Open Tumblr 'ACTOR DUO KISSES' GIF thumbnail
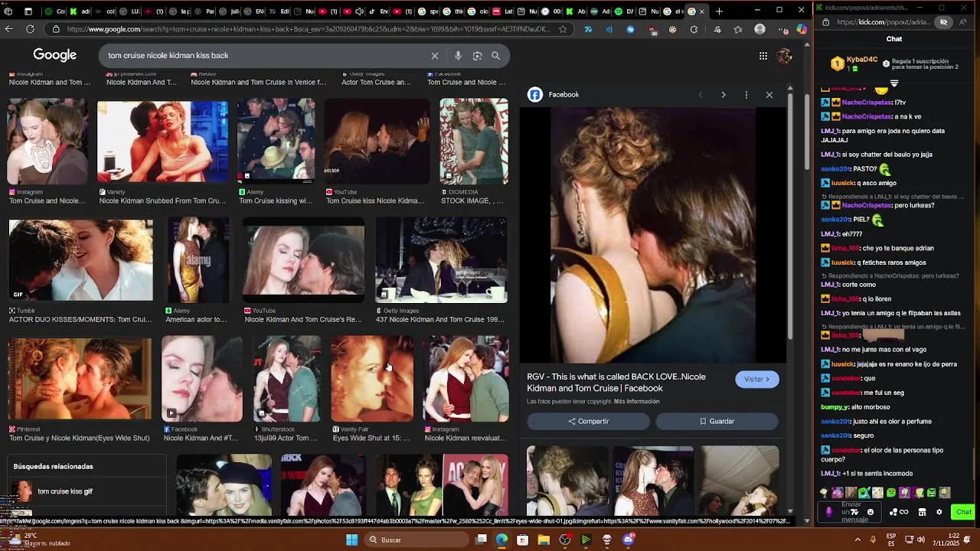The image size is (980, 551). tap(80, 260)
